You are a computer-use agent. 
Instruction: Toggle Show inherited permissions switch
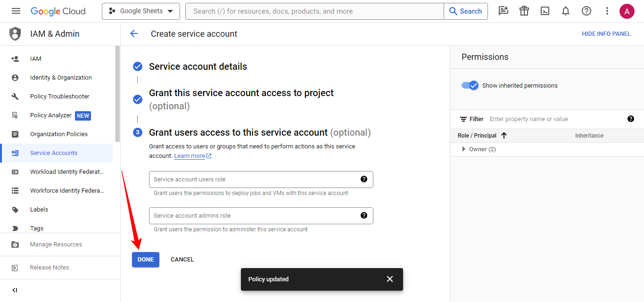pyautogui.click(x=470, y=85)
